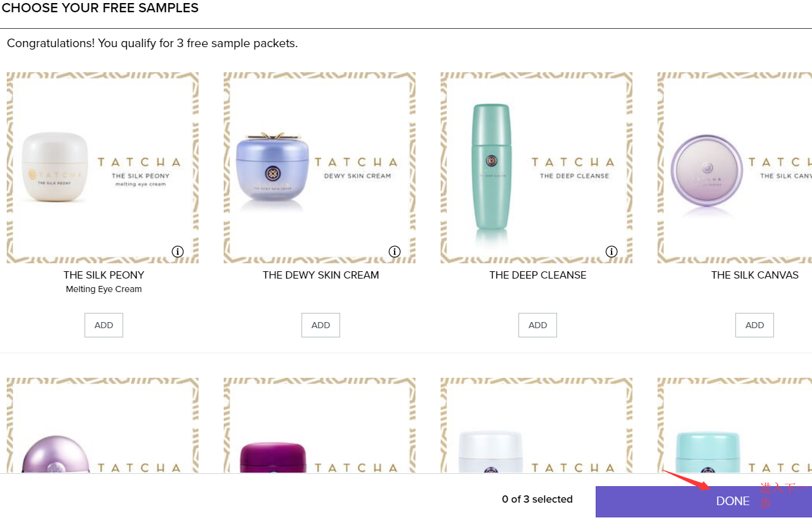This screenshot has width=812, height=518.
Task: Add The Deep Cleanse sample
Action: (537, 325)
